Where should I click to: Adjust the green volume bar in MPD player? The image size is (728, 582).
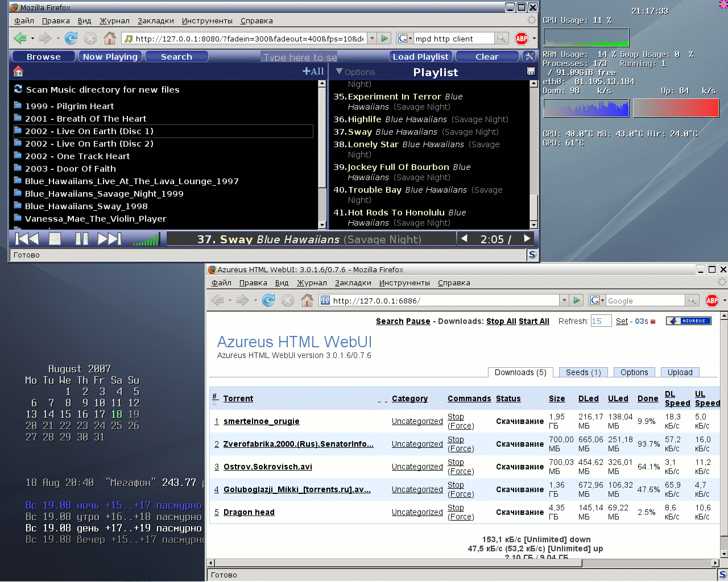click(145, 240)
